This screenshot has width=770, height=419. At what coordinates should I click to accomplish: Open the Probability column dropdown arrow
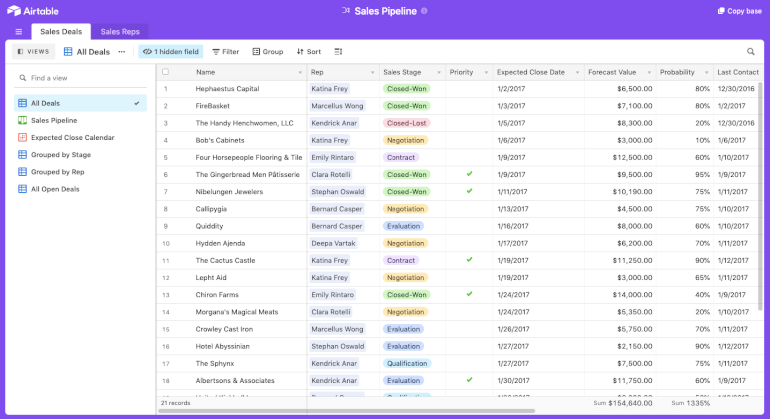706,73
